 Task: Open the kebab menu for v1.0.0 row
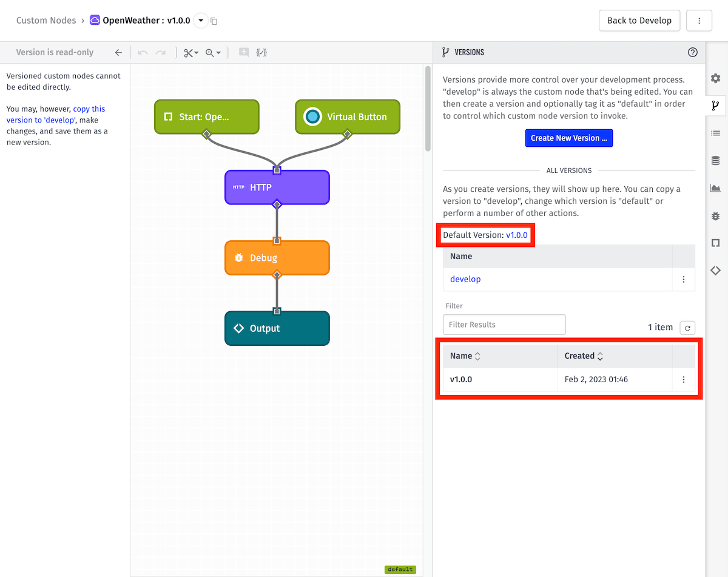pos(684,379)
